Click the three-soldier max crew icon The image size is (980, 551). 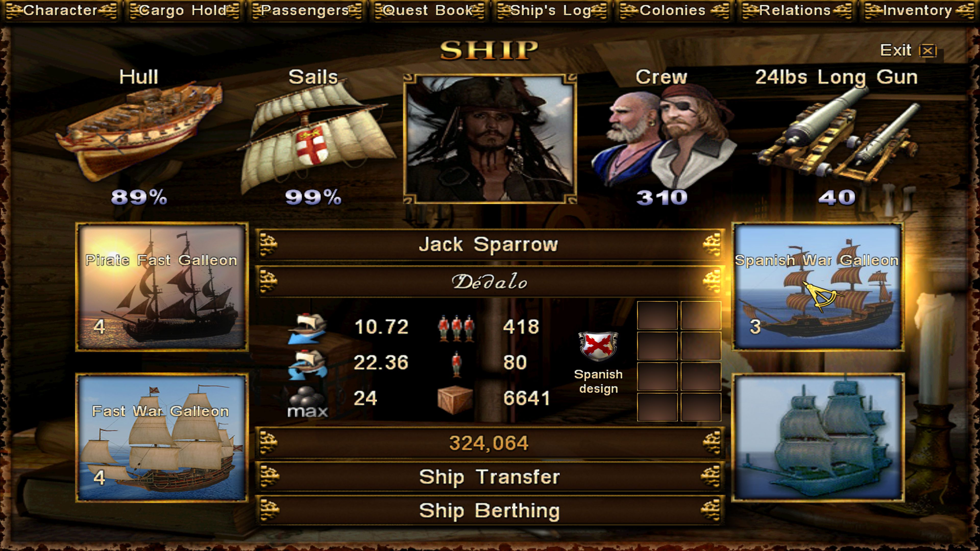click(456, 328)
